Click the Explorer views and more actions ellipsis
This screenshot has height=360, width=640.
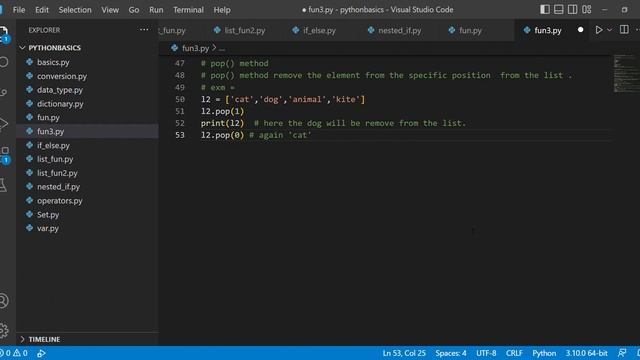[x=144, y=30]
